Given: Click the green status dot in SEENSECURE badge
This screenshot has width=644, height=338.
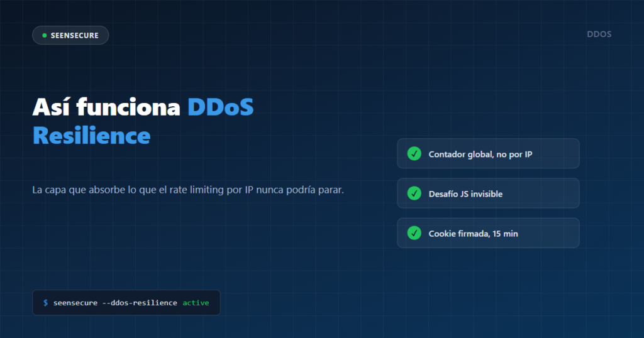Looking at the screenshot, I should coord(45,35).
